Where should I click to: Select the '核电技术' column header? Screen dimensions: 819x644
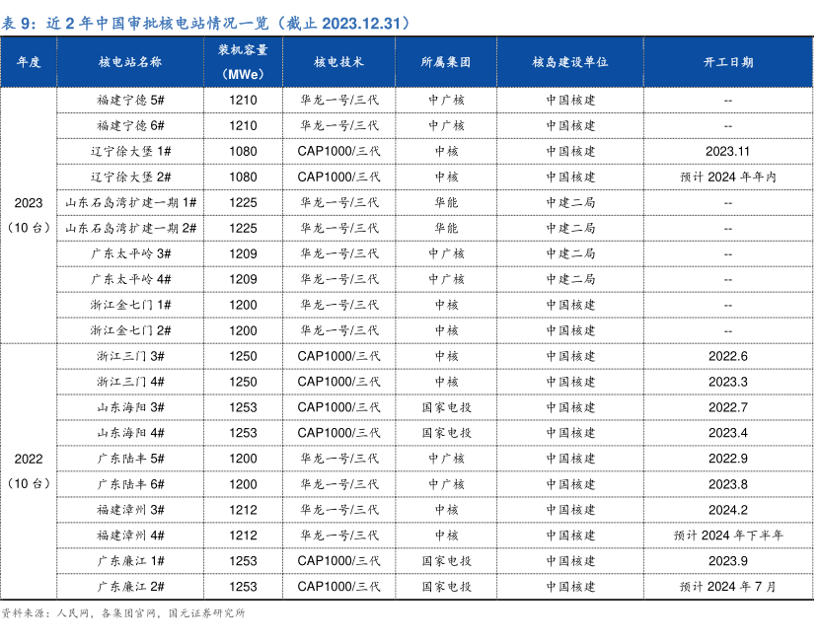(x=338, y=62)
